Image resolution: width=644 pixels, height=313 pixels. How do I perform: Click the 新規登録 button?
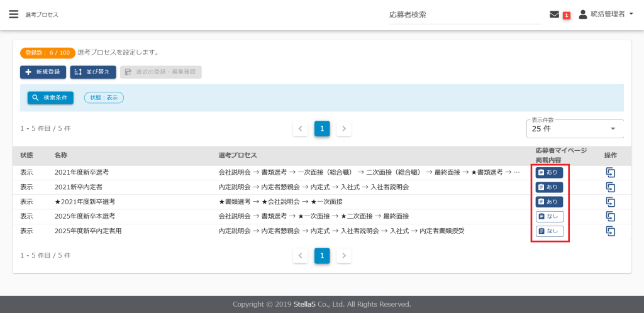point(43,72)
